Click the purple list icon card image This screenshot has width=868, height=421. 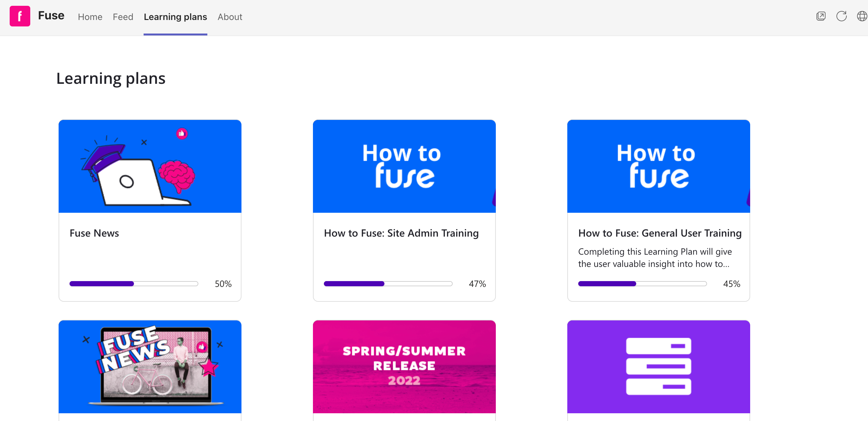(x=658, y=366)
